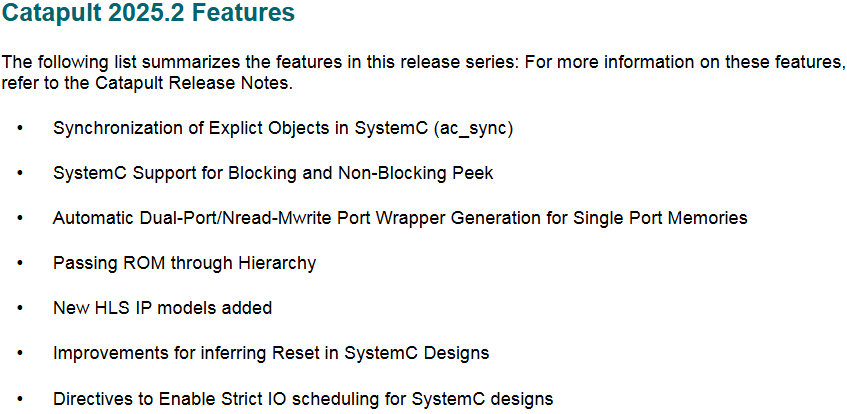The width and height of the screenshot is (847, 414).
Task: Click the bullet before "Improvements for inferring Reset"
Action: pos(21,353)
